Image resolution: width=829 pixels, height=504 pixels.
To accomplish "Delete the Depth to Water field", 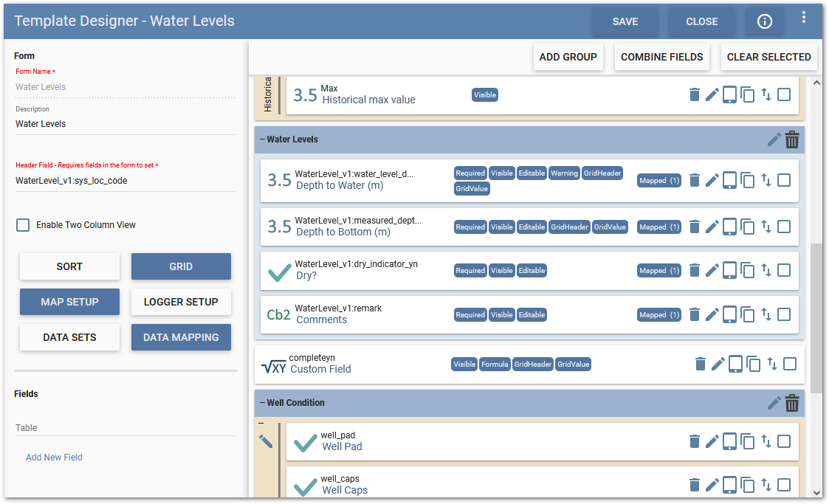I will 695,180.
